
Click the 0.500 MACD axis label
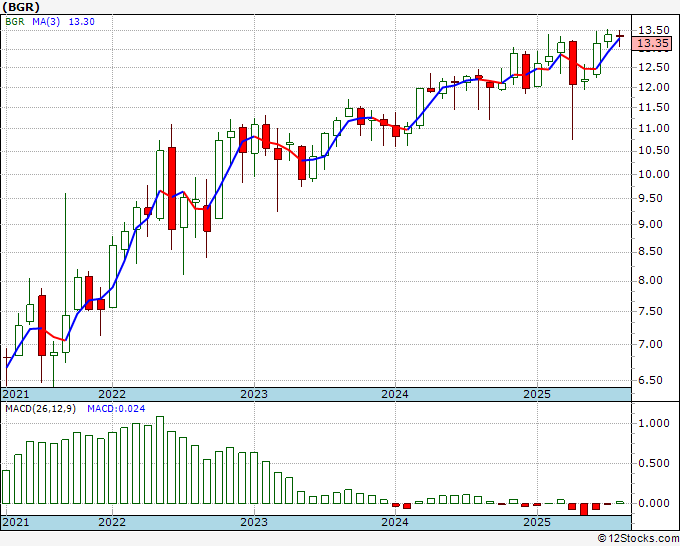654,464
